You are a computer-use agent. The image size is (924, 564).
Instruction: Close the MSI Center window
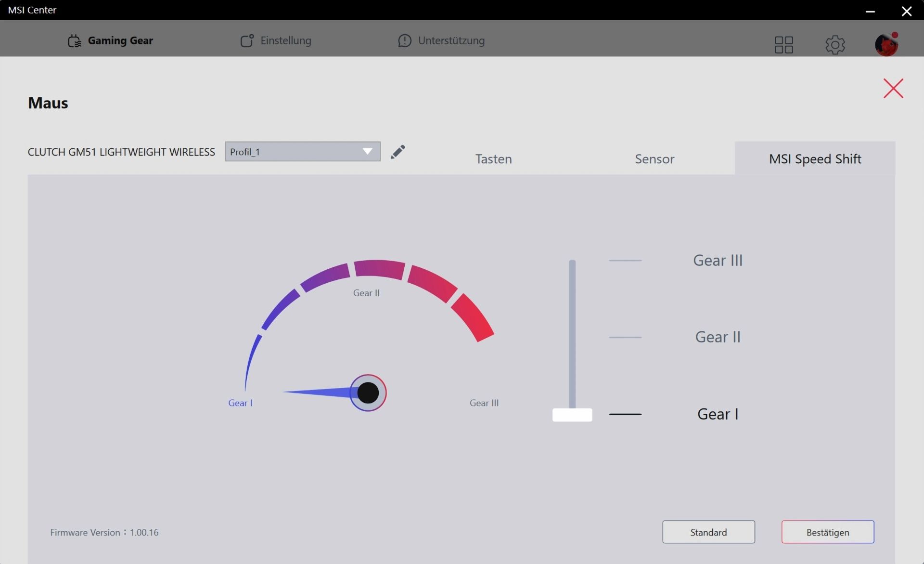tap(907, 11)
